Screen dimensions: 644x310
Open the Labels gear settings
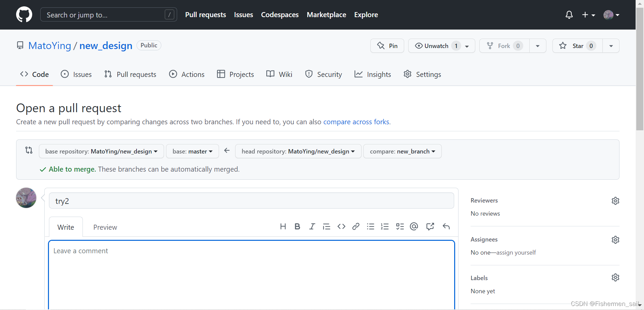pyautogui.click(x=615, y=277)
